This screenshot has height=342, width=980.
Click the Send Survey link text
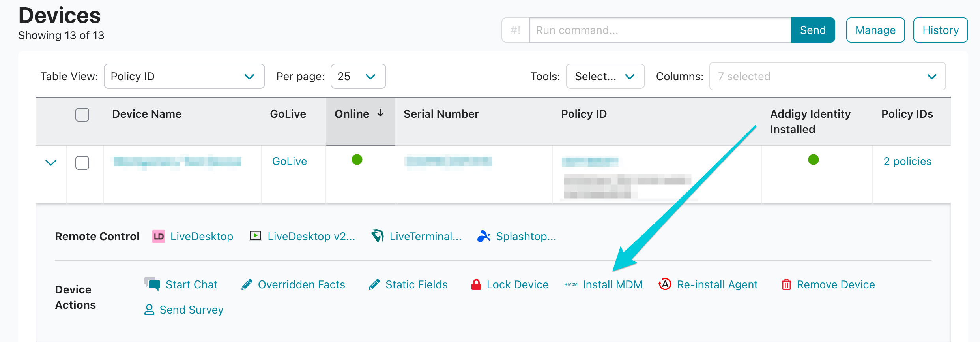pyautogui.click(x=191, y=310)
